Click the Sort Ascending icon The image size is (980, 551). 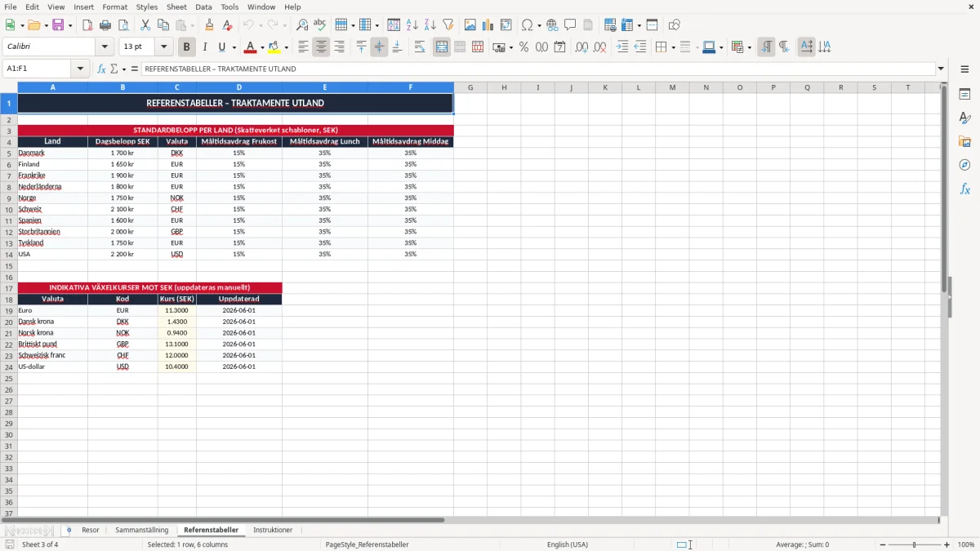coord(412,25)
